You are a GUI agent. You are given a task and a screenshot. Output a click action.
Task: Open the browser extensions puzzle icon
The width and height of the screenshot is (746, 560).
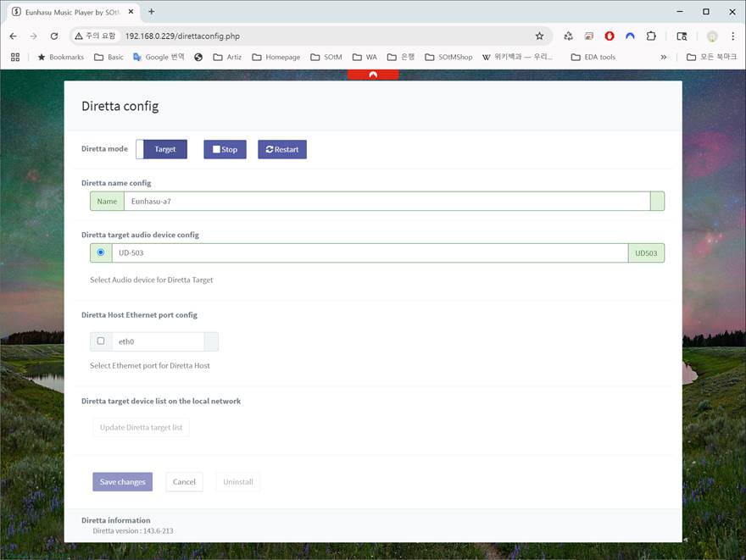click(651, 36)
